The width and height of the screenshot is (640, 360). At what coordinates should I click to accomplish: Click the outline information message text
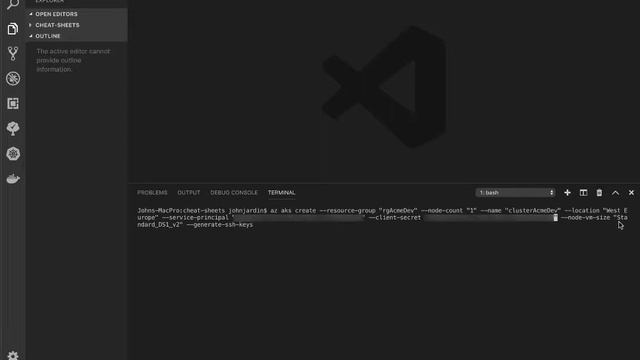[x=73, y=60]
